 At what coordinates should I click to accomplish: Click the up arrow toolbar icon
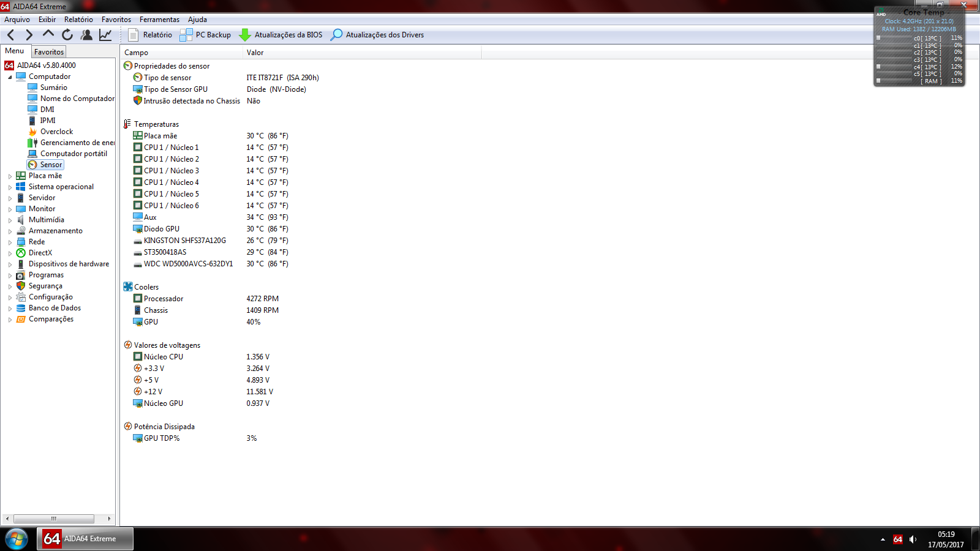click(48, 34)
